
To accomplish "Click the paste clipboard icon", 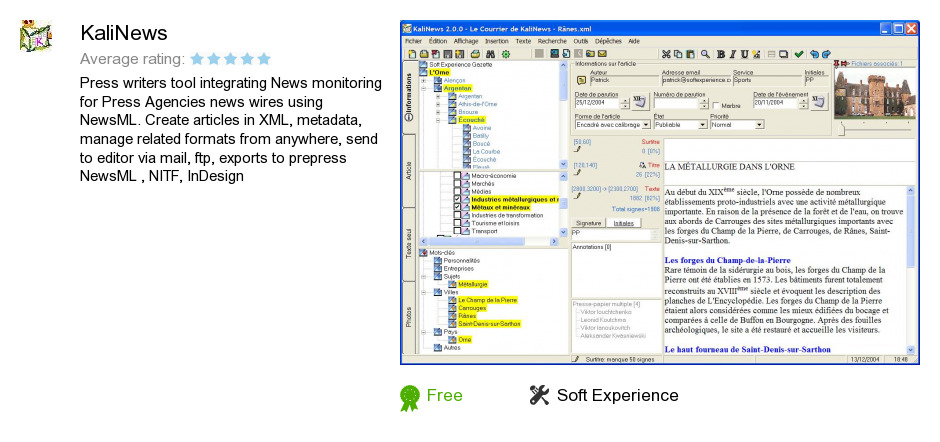I will click(690, 54).
